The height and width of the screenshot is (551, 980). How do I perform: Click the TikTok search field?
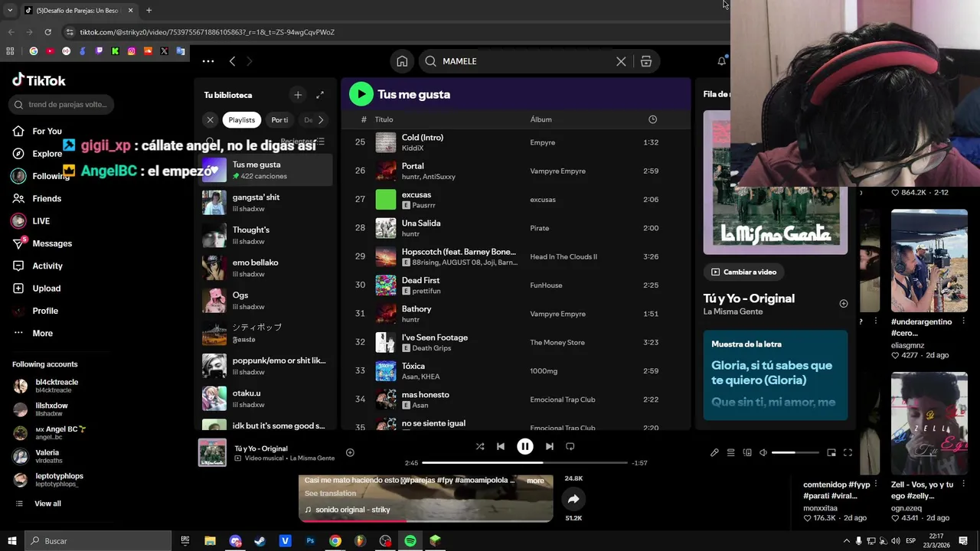pos(62,105)
